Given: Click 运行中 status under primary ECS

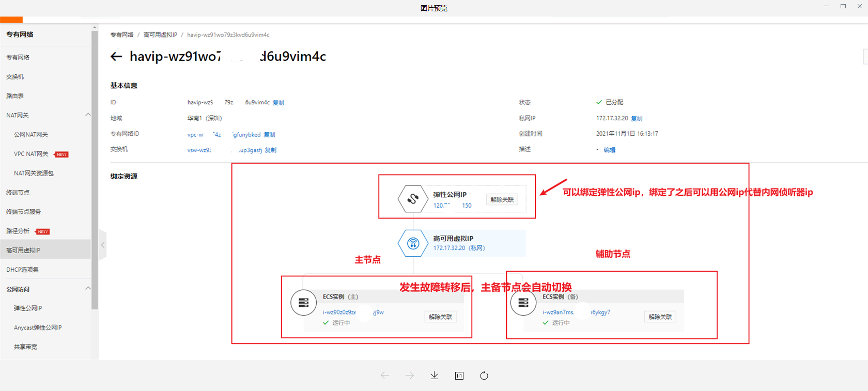Looking at the screenshot, I should tap(341, 323).
